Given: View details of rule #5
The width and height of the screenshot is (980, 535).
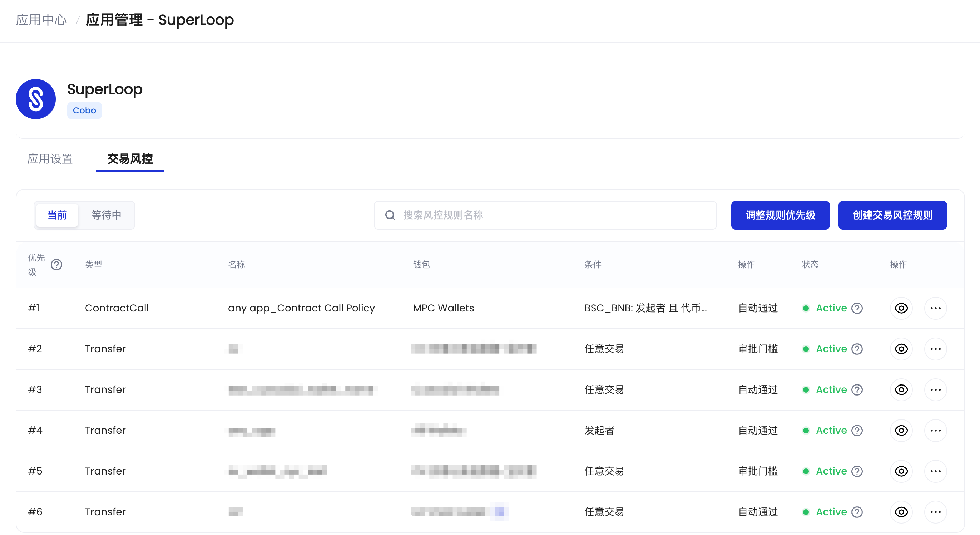Looking at the screenshot, I should coord(901,471).
